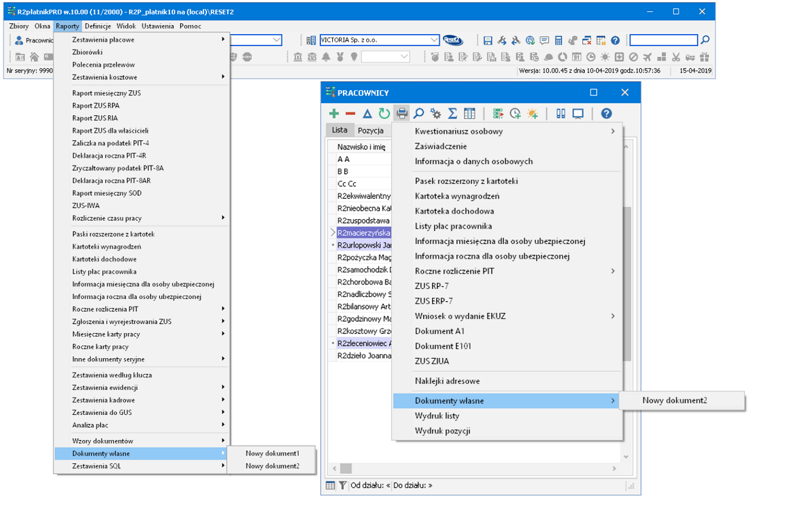Click the table columns icon in Pracownicy toolbar
812x520 pixels.
pos(470,113)
